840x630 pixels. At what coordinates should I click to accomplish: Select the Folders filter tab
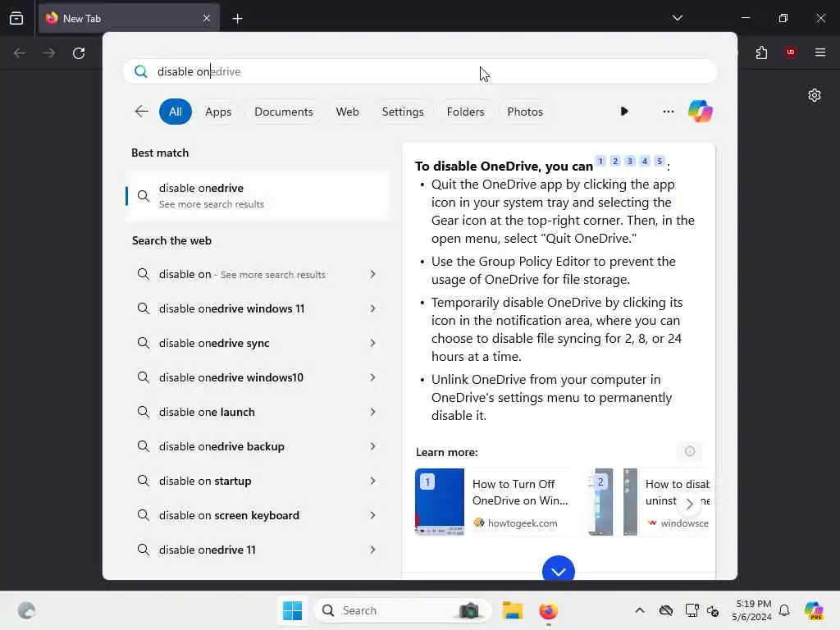(x=465, y=112)
